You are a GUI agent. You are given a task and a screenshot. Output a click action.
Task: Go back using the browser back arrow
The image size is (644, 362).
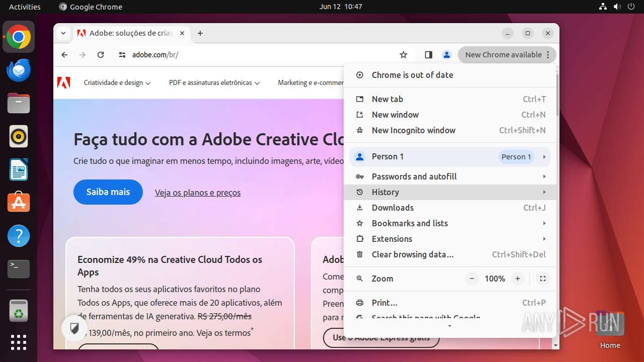[x=64, y=55]
